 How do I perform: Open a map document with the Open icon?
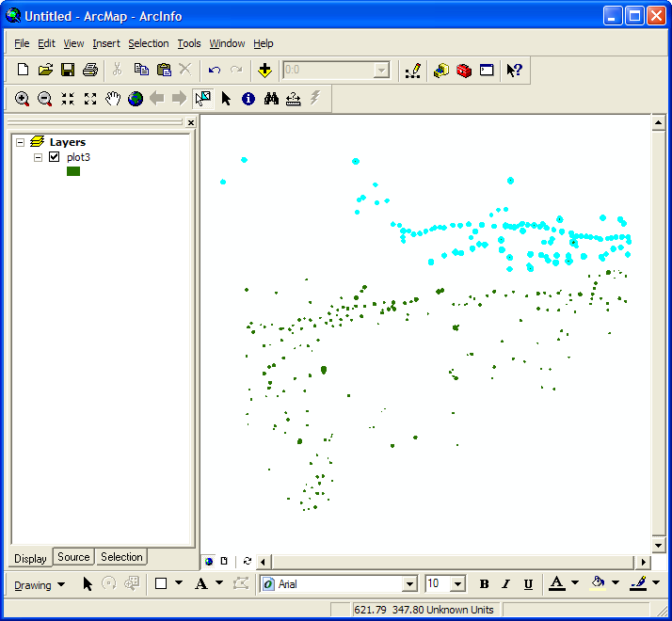[45, 70]
